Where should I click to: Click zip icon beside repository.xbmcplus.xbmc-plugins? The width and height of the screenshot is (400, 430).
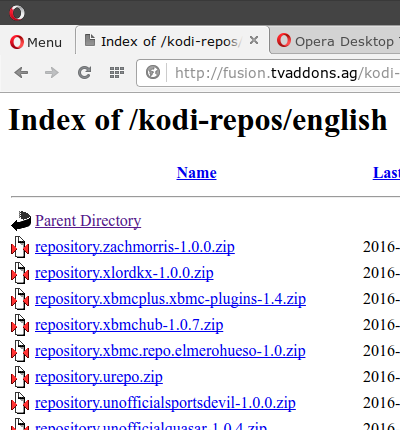(x=20, y=299)
